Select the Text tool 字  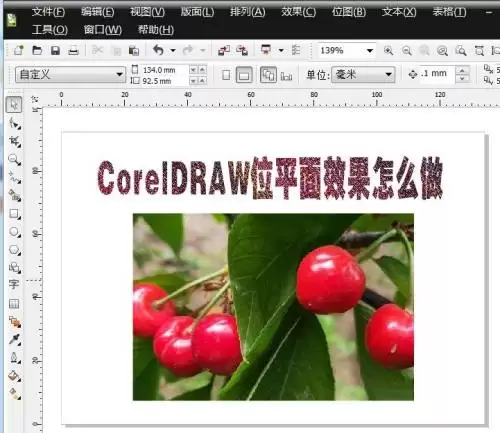[14, 285]
